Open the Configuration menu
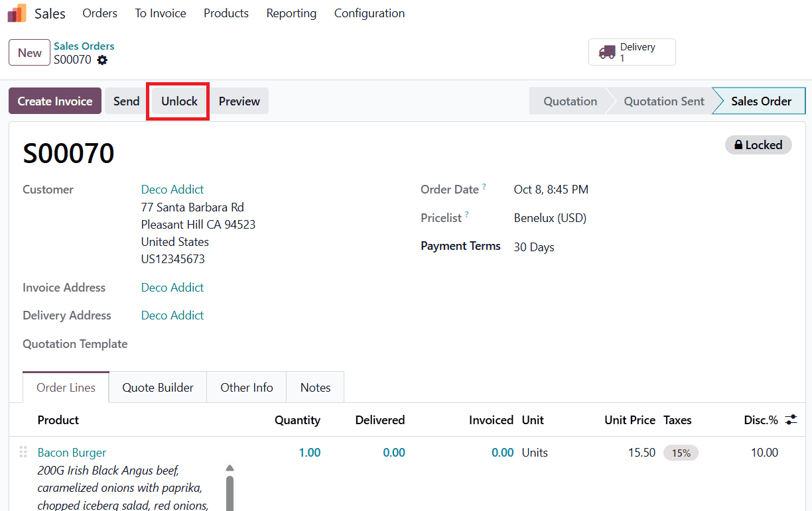 pyautogui.click(x=369, y=13)
